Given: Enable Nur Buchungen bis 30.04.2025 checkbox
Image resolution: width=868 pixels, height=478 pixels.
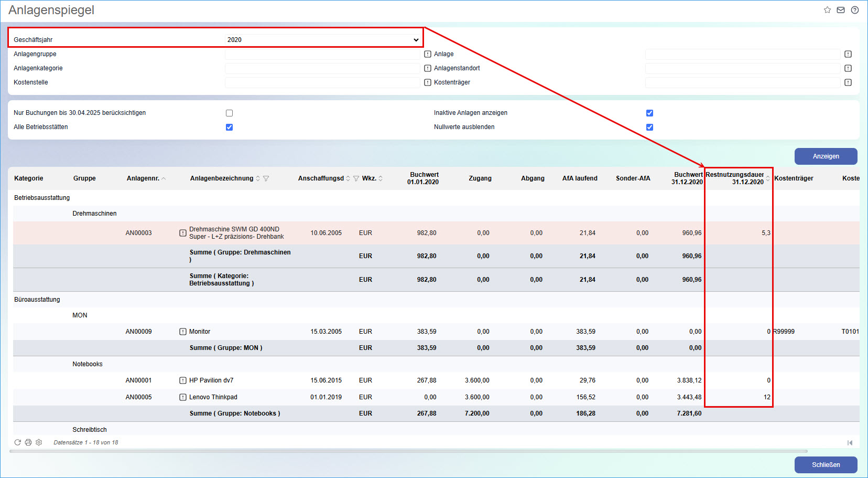Looking at the screenshot, I should pos(229,113).
